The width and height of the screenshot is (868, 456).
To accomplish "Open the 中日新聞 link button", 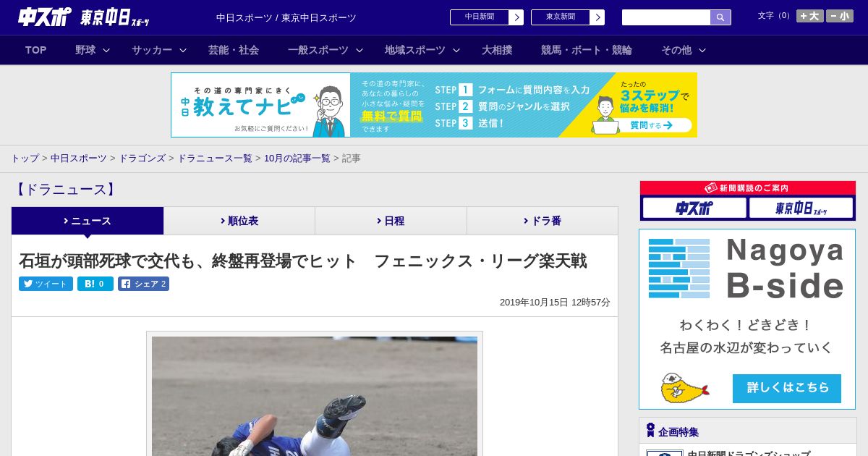I will click(487, 17).
